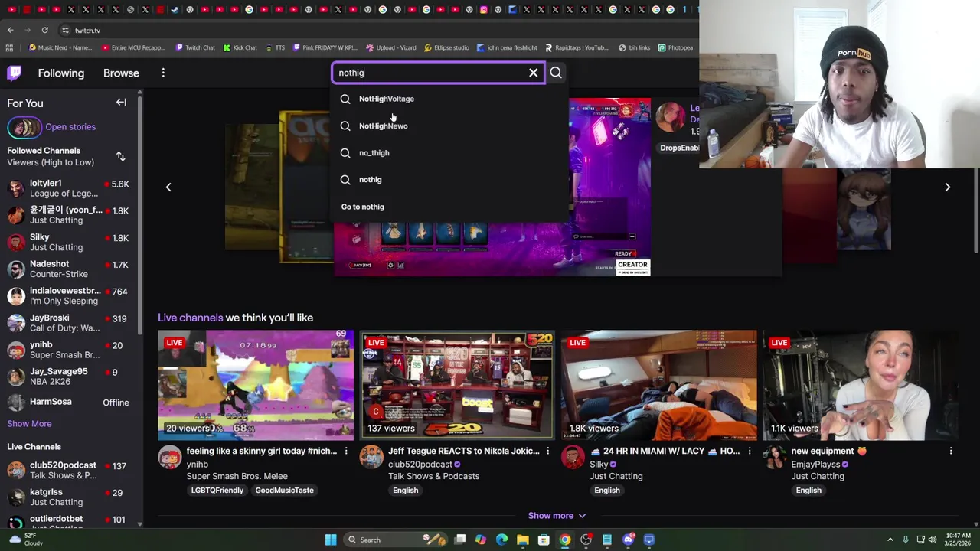Viewport: 980px width, 551px height.
Task: Open the new equipment stream thumbnail
Action: click(x=860, y=385)
